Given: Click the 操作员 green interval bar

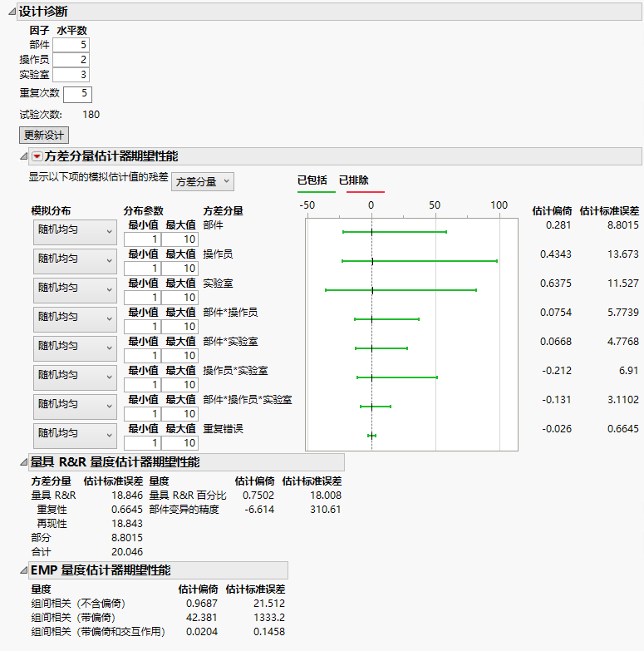Looking at the screenshot, I should 420,261.
